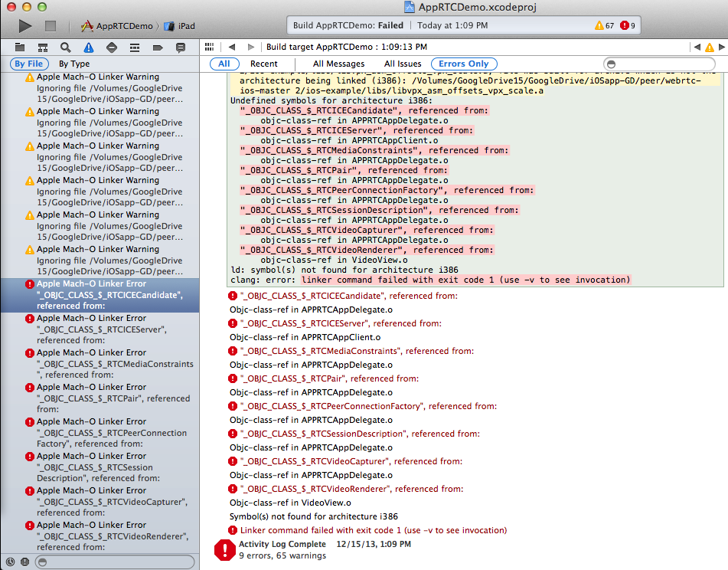Toggle show only errors filter icon
The height and width of the screenshot is (570, 728).
[x=25, y=562]
